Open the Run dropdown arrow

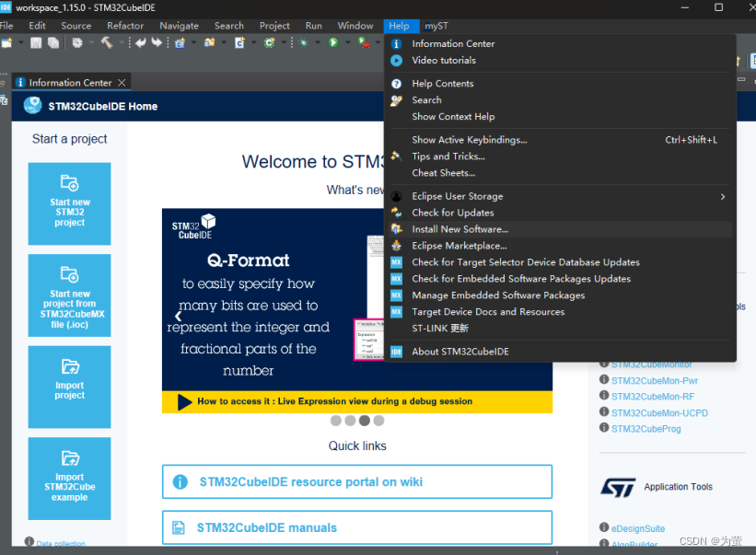click(x=348, y=43)
